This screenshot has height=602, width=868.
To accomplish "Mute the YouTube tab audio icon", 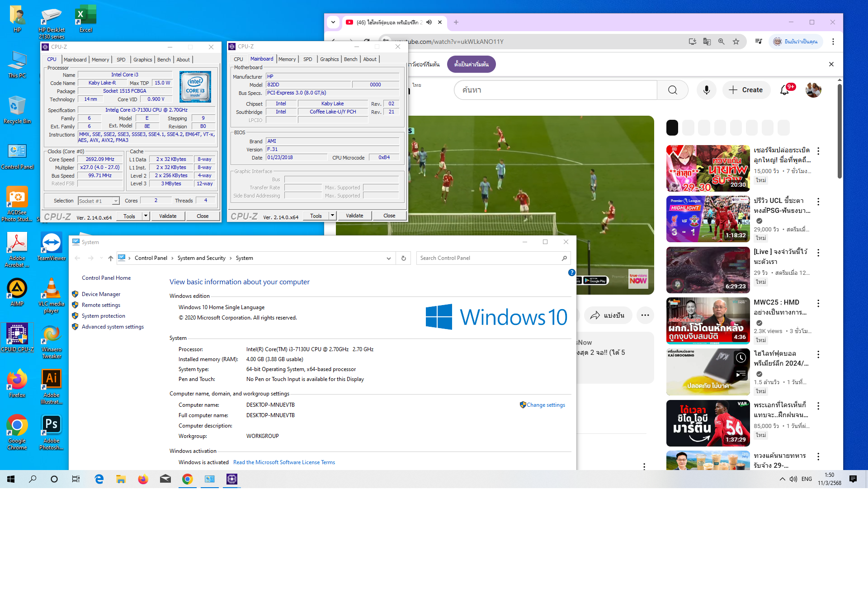I will [x=429, y=22].
